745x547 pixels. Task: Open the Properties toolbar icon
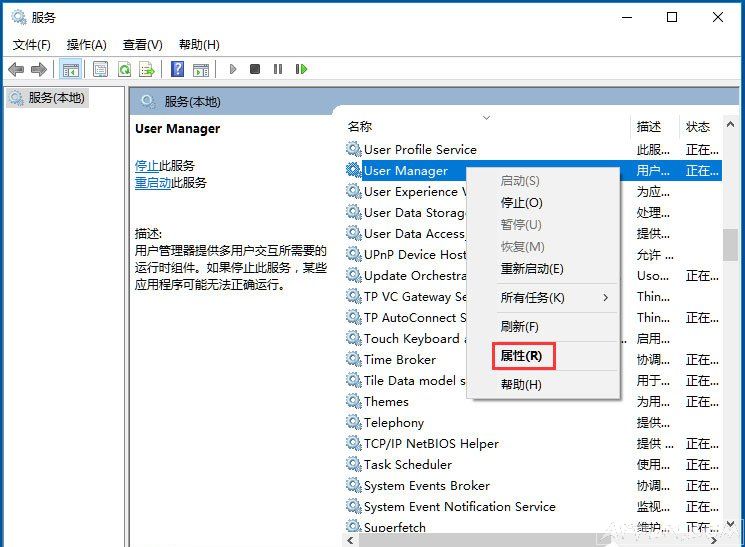pos(100,69)
